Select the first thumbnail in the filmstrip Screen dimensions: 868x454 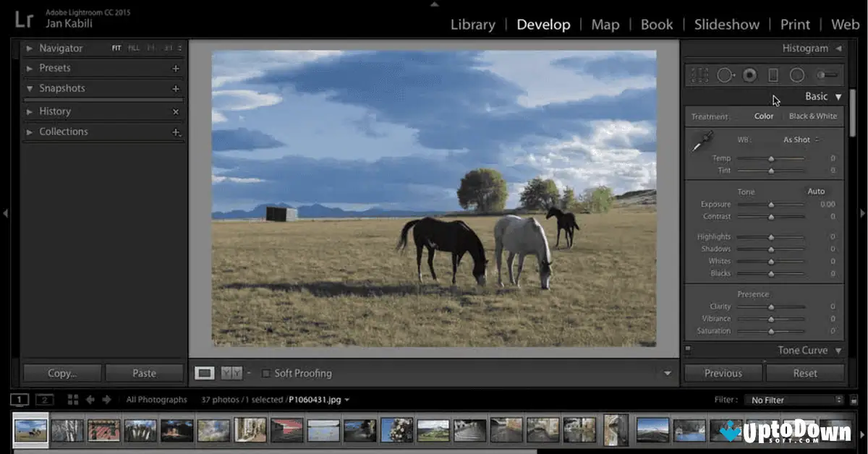(x=32, y=430)
